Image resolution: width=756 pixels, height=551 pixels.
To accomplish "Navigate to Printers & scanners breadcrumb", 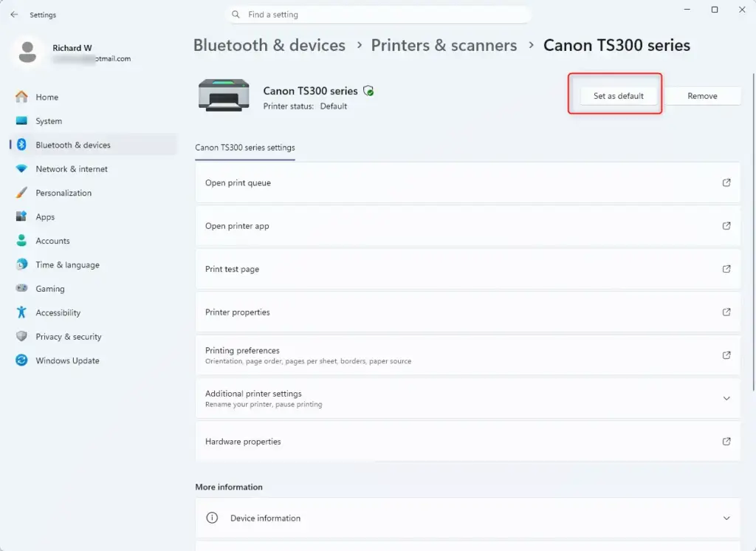I will pyautogui.click(x=444, y=45).
